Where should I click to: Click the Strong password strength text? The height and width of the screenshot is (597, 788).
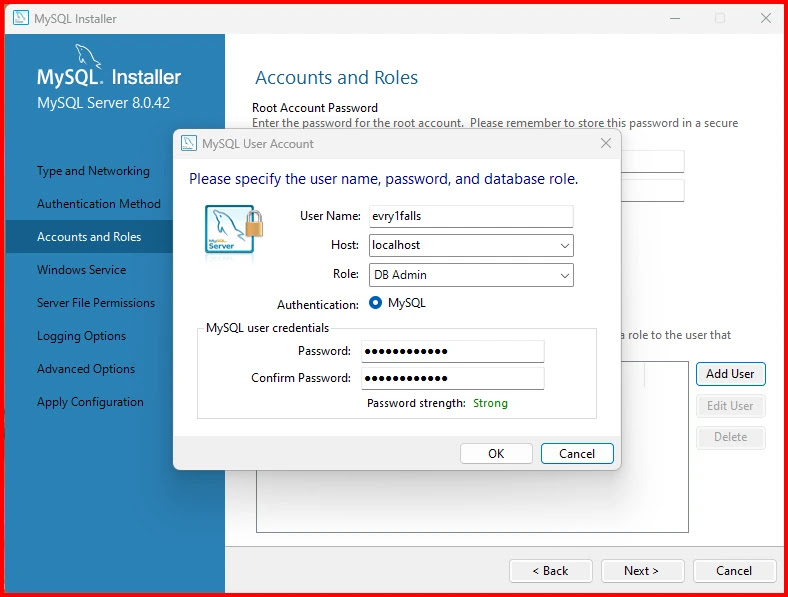pyautogui.click(x=490, y=403)
